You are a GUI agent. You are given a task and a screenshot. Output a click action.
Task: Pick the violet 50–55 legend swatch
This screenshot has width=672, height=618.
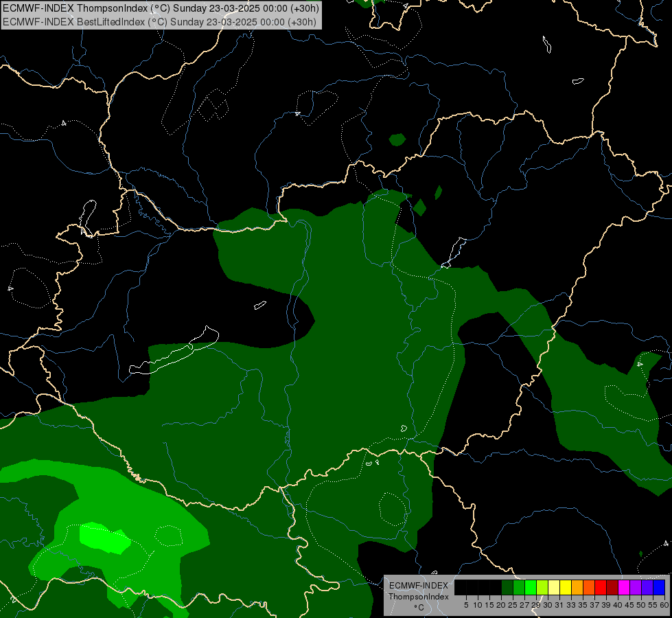click(647, 587)
